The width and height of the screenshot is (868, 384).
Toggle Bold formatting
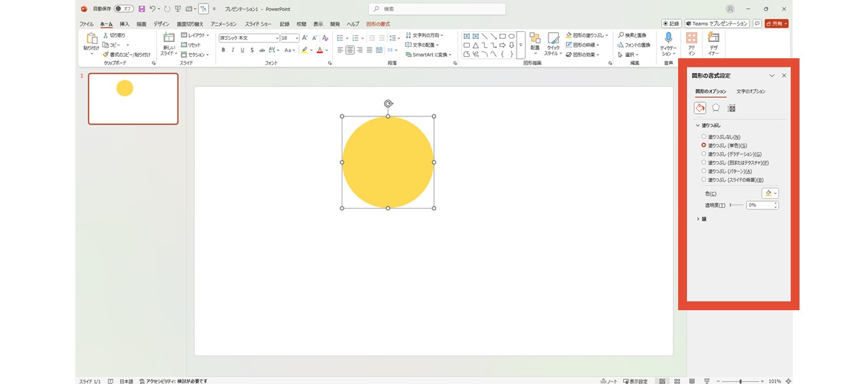coord(223,50)
